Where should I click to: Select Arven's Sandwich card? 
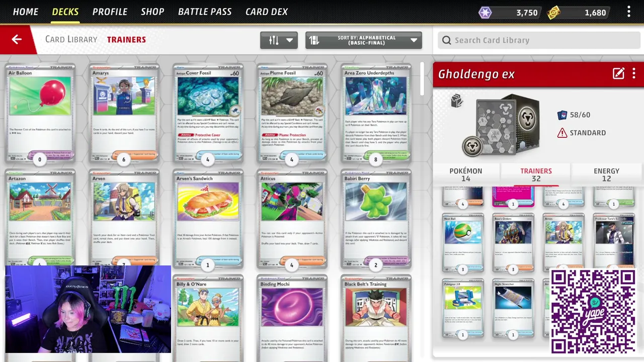point(208,219)
